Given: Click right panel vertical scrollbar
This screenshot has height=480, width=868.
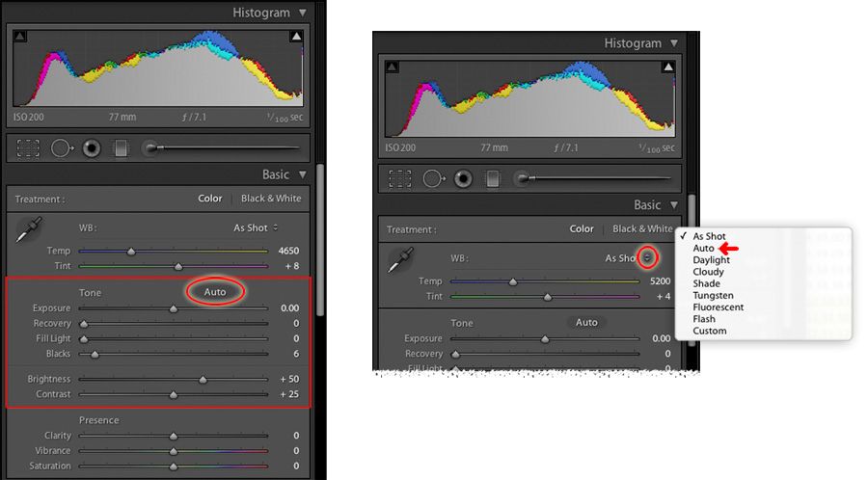Looking at the screenshot, I should coord(692,270).
